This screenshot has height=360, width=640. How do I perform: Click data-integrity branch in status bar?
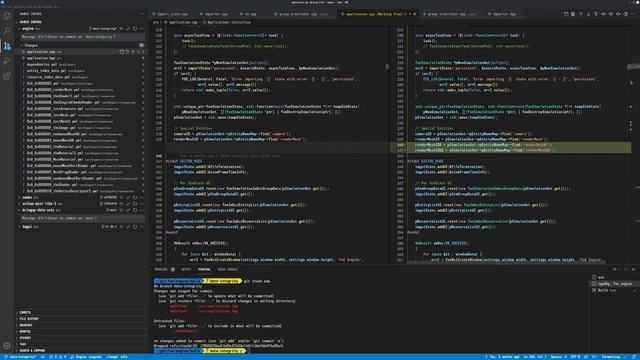coord(20,357)
